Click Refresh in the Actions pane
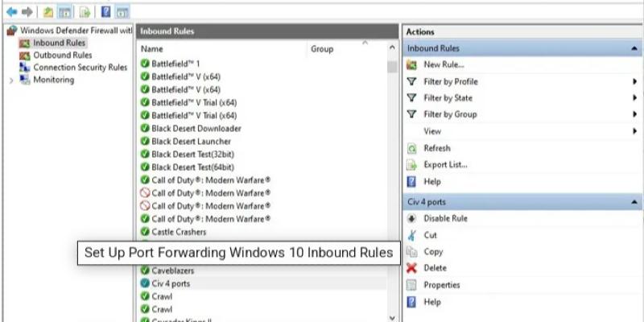 click(x=437, y=148)
